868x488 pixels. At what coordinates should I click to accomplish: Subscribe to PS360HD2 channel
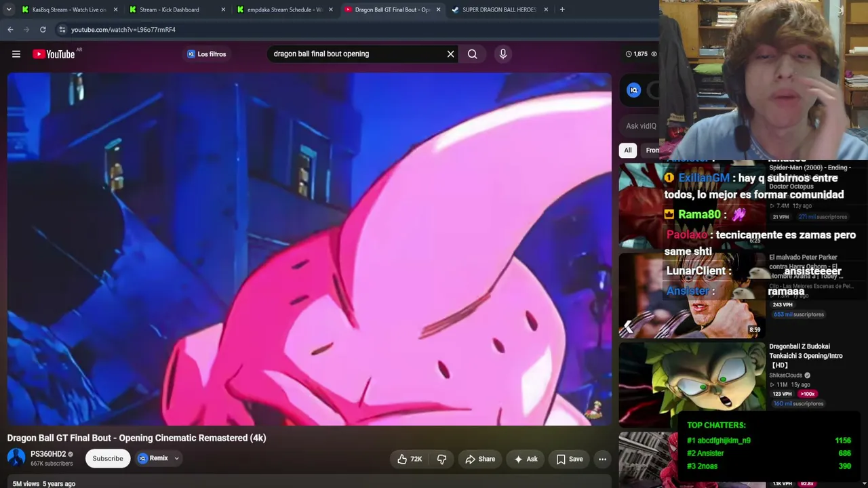tap(108, 459)
